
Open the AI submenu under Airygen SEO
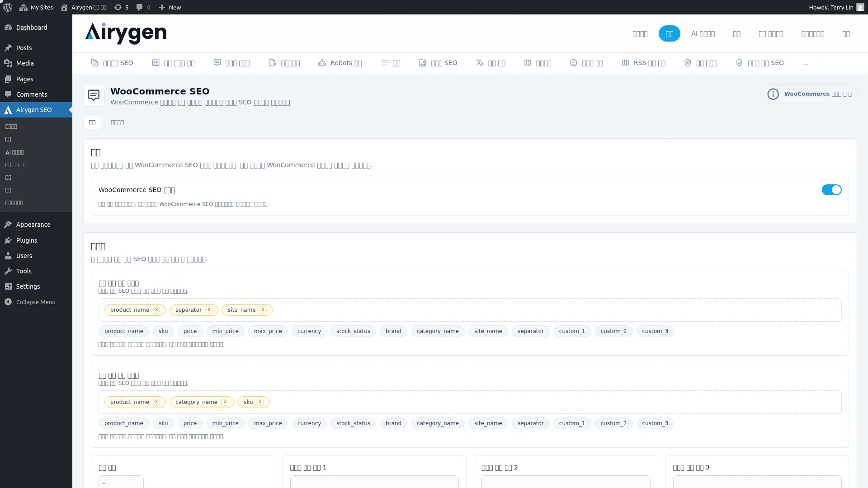click(x=14, y=152)
